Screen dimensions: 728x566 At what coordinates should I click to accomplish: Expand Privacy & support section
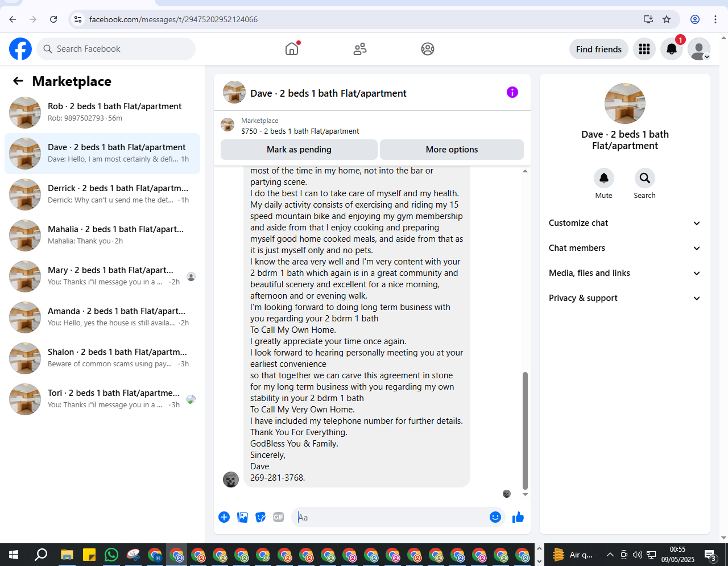point(624,298)
